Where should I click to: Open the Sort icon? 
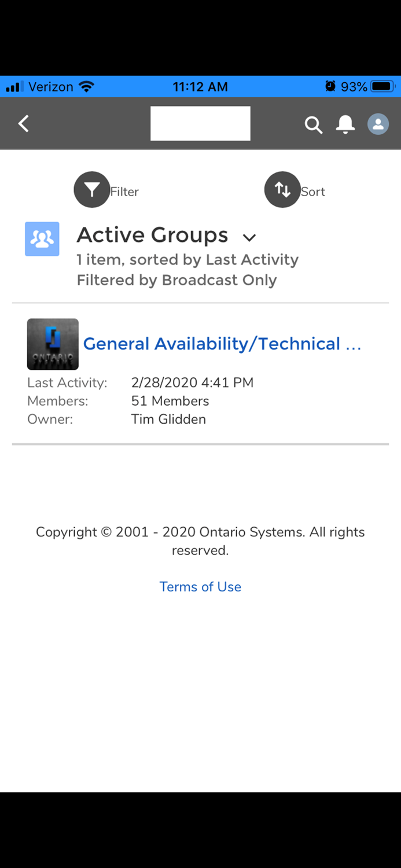pyautogui.click(x=282, y=189)
